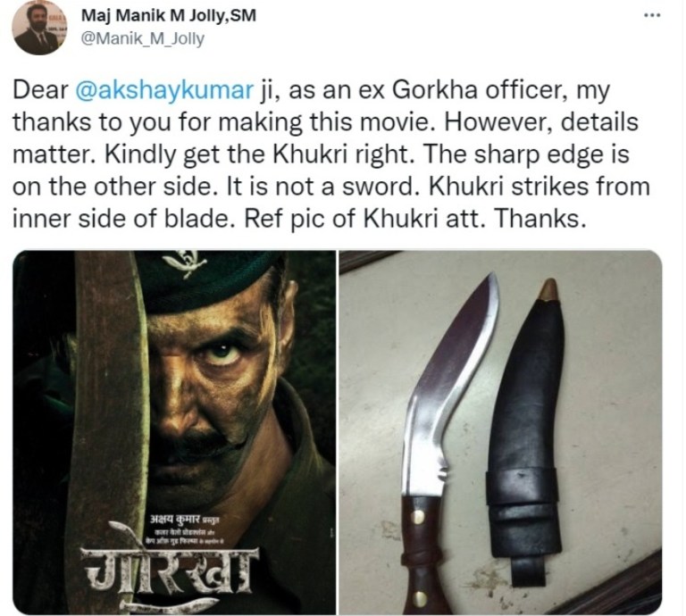This screenshot has width=686, height=616.
Task: Visit the @Manik_M_Jolly handle link
Action: [143, 38]
